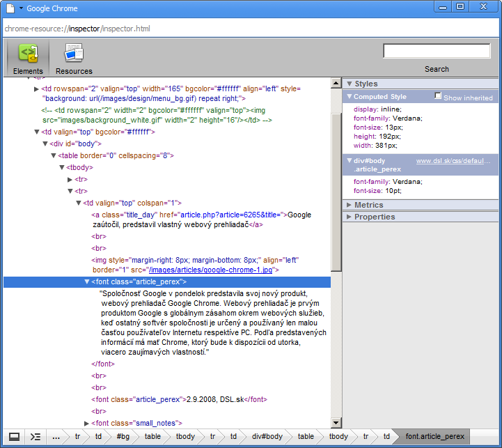Select the a class="title_day" element
502x448 pixels.
pyautogui.click(x=202, y=219)
